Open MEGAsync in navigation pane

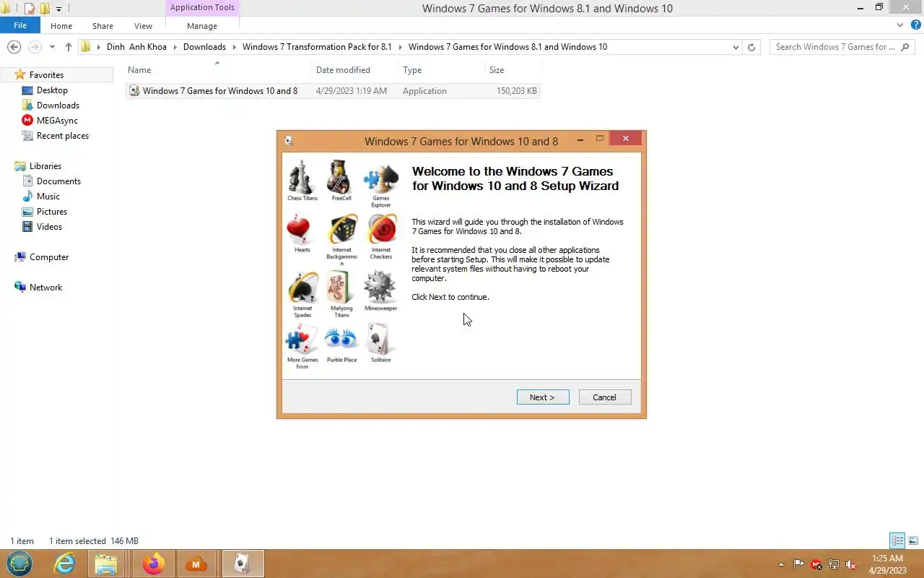57,121
